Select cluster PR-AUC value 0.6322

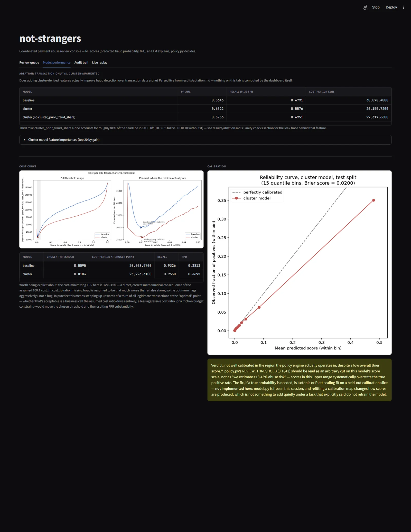(217, 109)
